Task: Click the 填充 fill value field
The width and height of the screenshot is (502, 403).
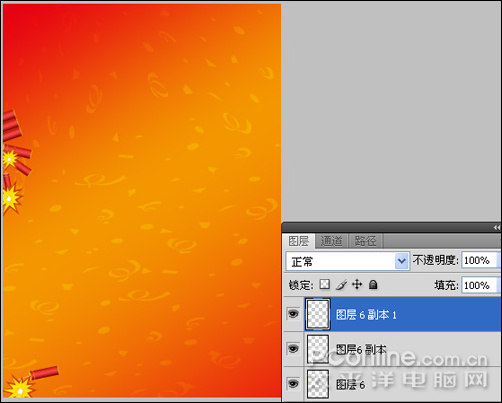Action: click(x=479, y=285)
